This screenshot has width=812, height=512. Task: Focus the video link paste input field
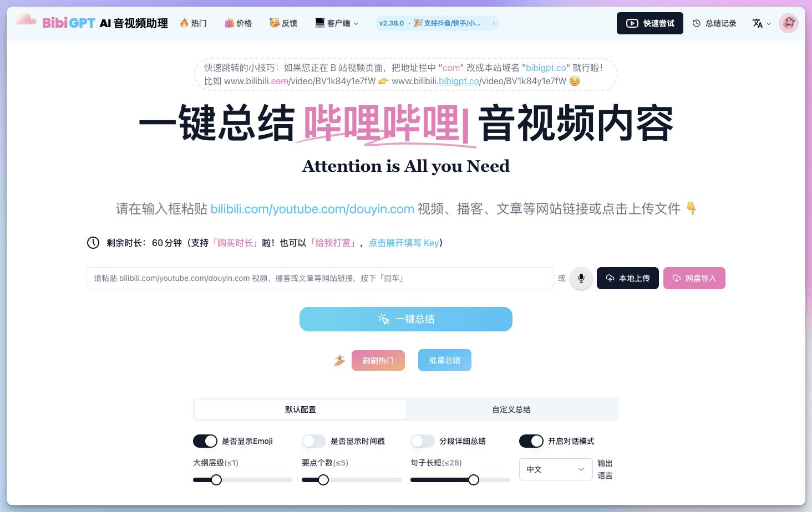320,278
